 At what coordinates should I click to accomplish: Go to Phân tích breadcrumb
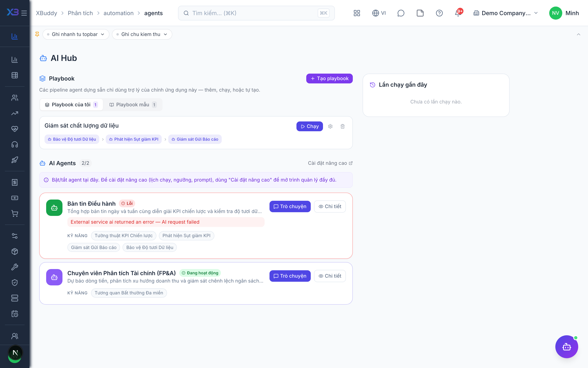pos(80,13)
